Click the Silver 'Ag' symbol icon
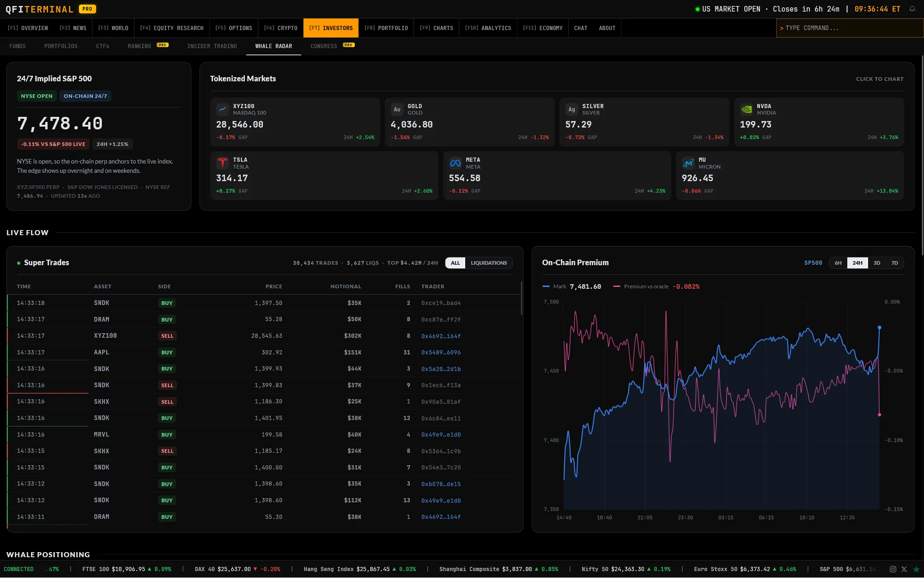Screen dimensions: 924x578 point(572,110)
